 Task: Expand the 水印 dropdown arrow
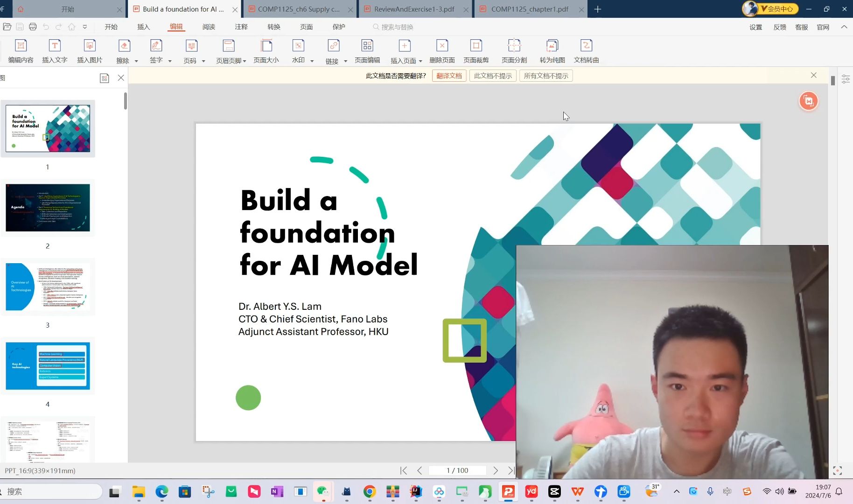pos(312,61)
